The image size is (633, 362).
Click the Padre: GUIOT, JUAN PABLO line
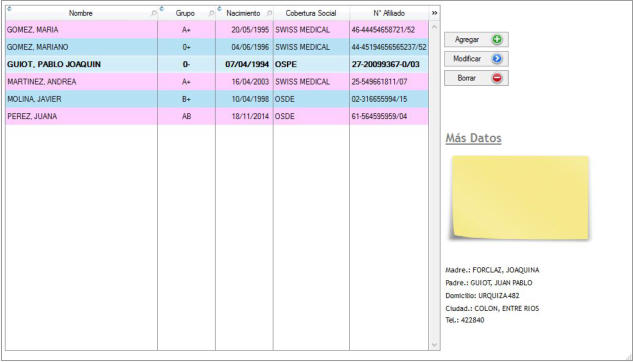488,283
